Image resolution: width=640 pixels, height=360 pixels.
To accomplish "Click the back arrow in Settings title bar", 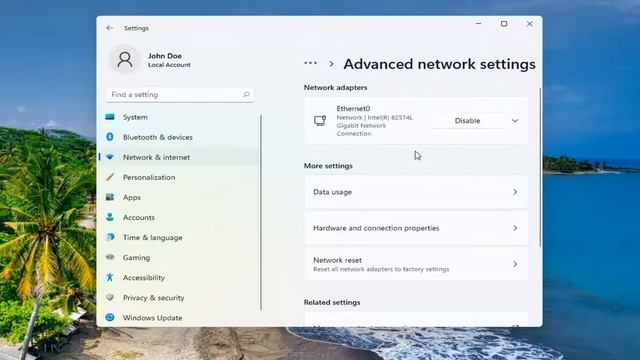I will point(109,28).
